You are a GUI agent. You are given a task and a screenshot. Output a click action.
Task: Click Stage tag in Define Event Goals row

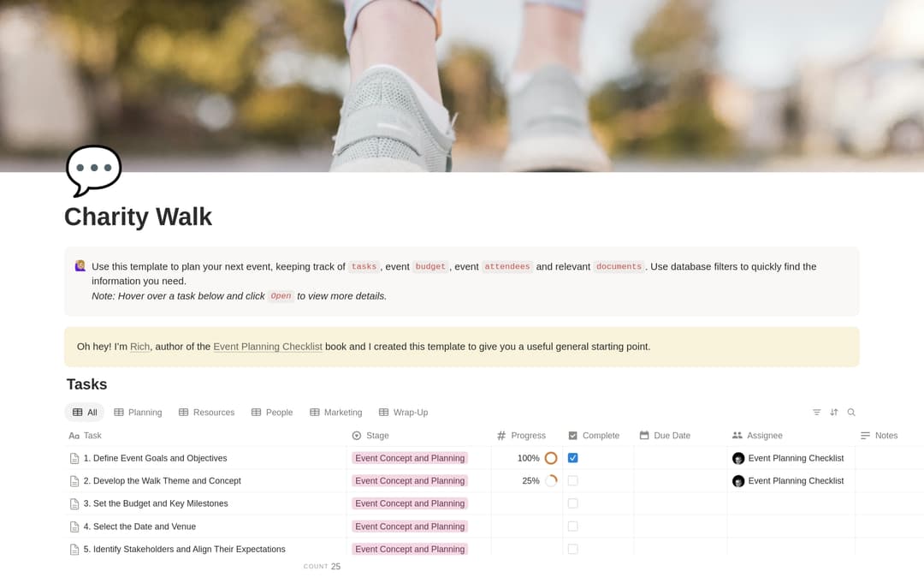tap(410, 458)
